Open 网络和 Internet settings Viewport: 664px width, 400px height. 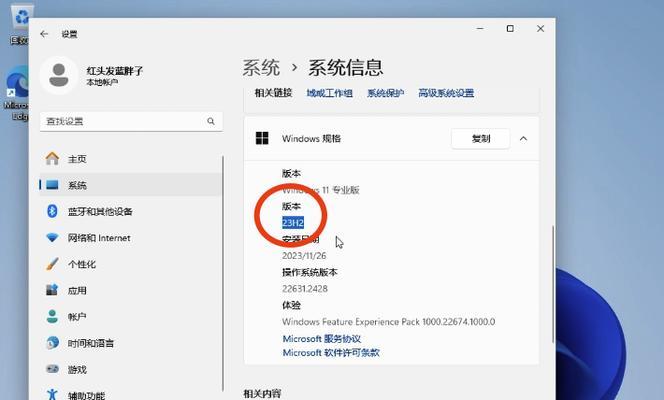point(130,238)
